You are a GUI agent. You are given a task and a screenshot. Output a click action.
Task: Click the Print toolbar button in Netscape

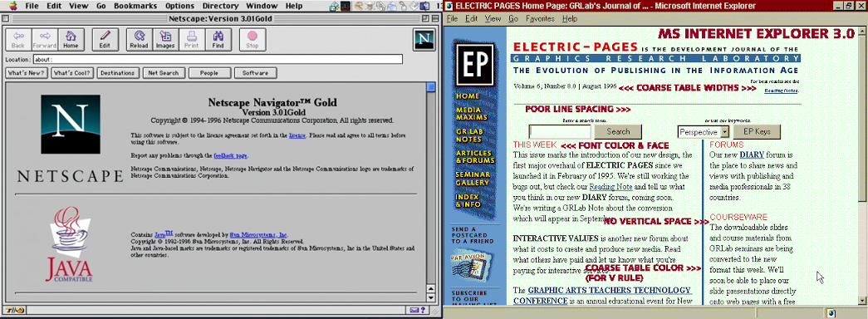(192, 39)
